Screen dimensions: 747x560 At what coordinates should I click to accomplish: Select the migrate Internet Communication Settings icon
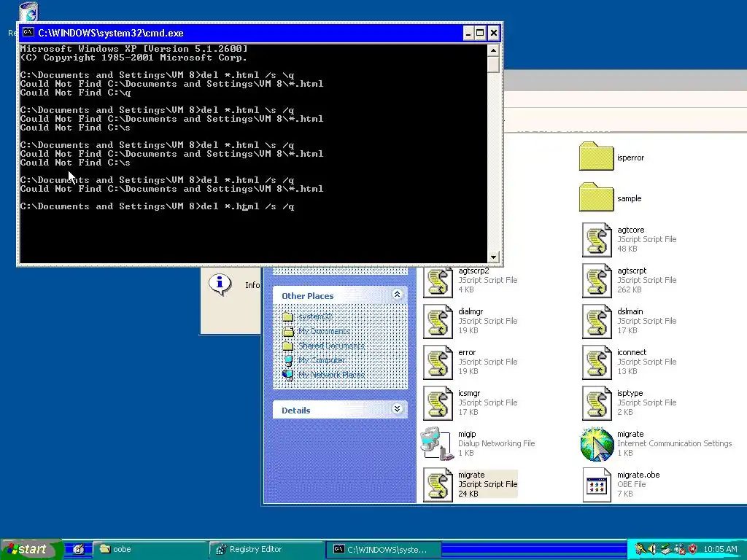(x=597, y=444)
